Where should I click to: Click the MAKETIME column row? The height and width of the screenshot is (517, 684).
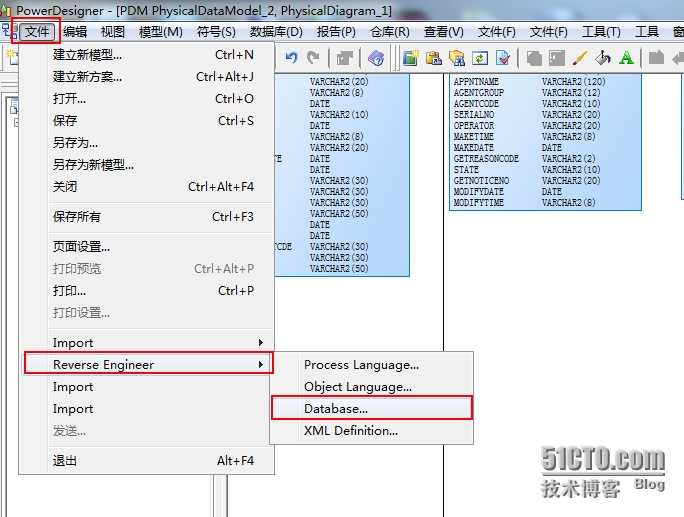[545, 137]
